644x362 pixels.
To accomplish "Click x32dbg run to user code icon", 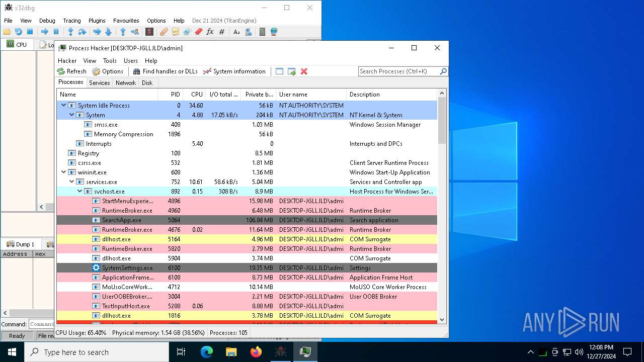I will (x=135, y=32).
